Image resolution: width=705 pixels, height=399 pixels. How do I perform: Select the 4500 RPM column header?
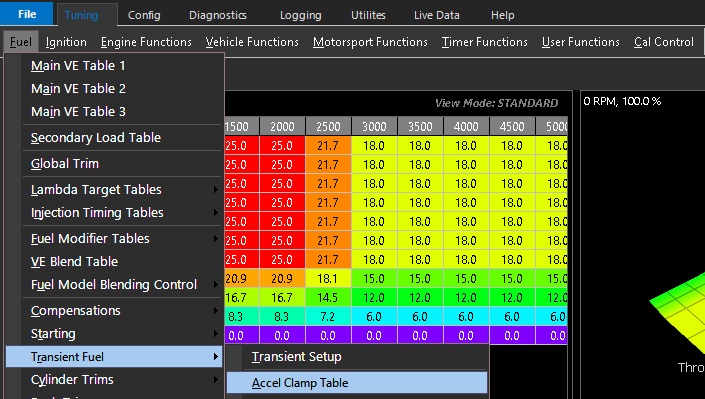pos(512,127)
